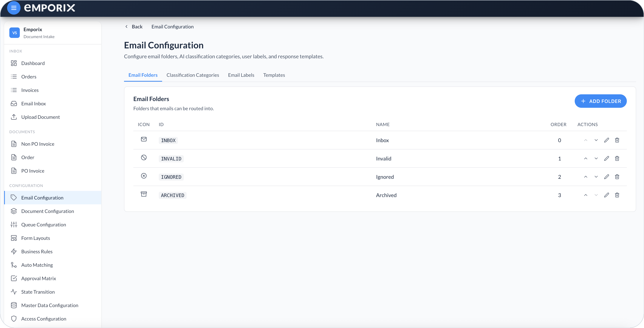This screenshot has height=328, width=644.
Task: Open Form Layouts in sidebar
Action: [53, 238]
